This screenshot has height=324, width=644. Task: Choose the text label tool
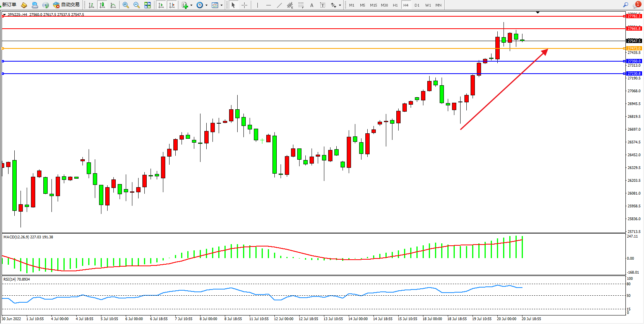point(312,5)
